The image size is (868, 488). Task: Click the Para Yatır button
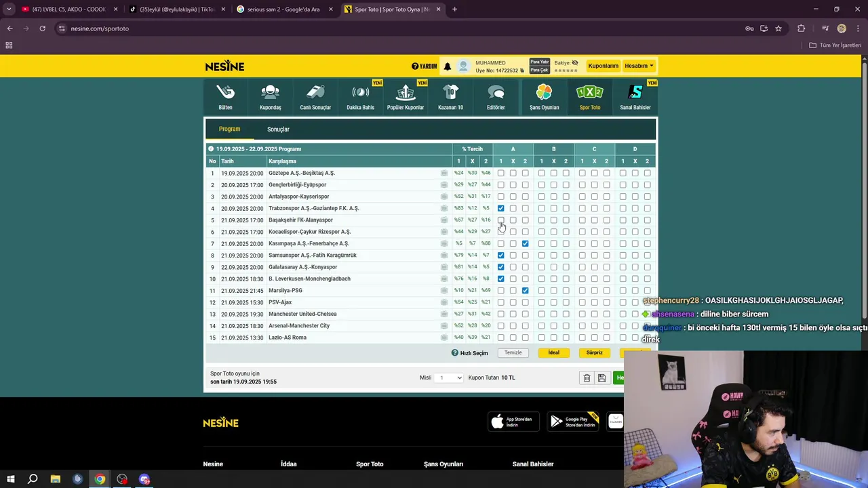click(539, 62)
